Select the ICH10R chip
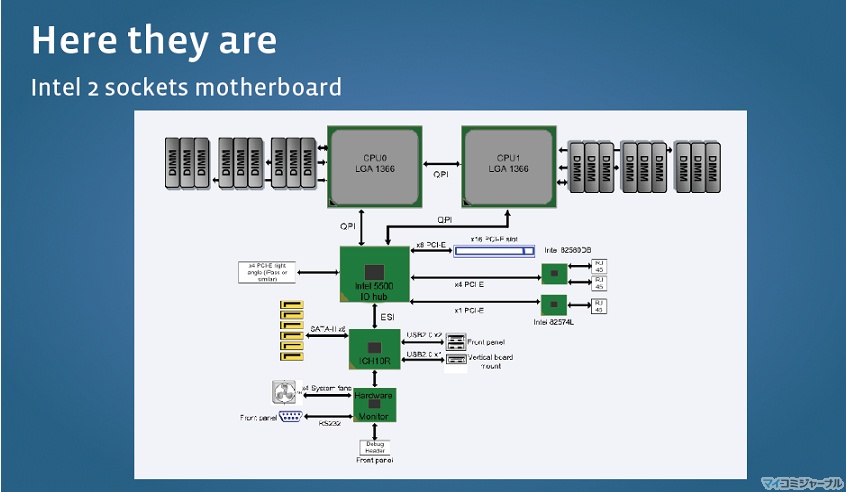The width and height of the screenshot is (846, 492). (374, 349)
